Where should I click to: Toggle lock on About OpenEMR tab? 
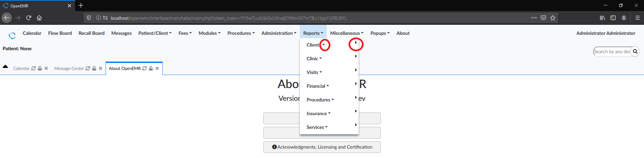[151, 68]
